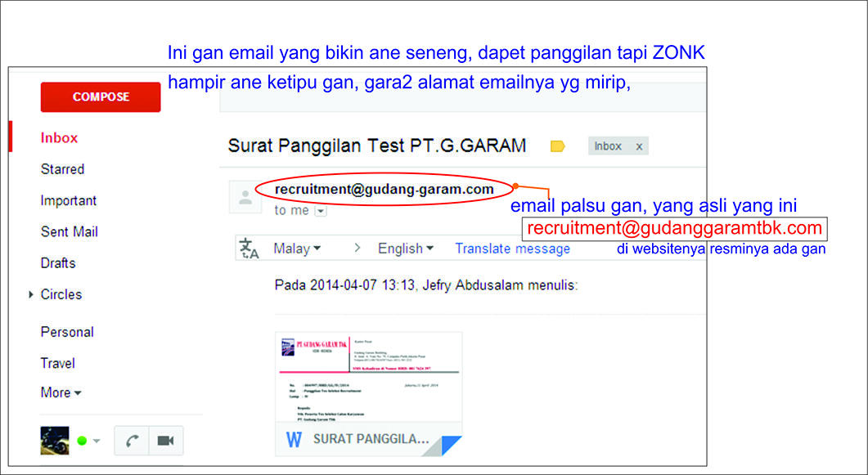The image size is (868, 475).
Task: Expand the More labels dropdown
Action: tap(61, 392)
